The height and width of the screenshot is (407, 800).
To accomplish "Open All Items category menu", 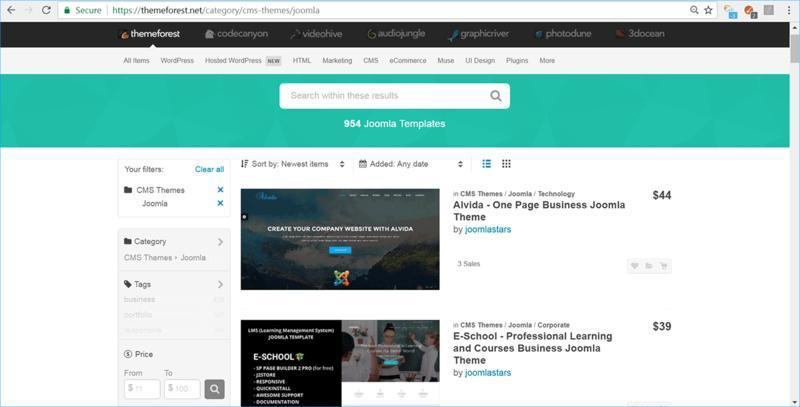I will point(136,60).
